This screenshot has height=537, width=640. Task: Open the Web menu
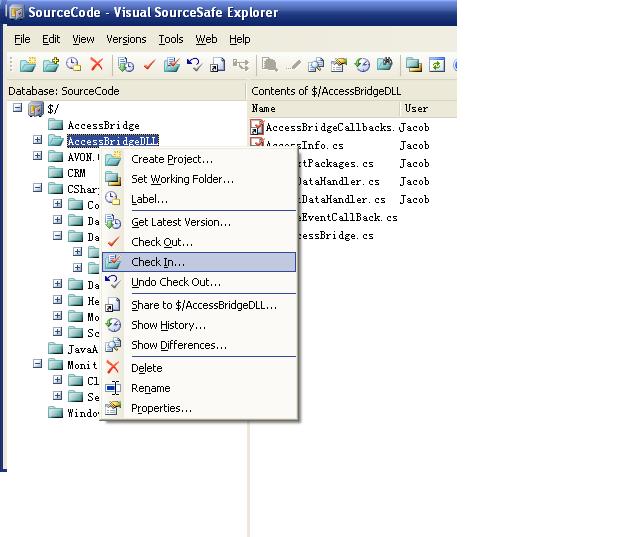tap(206, 39)
